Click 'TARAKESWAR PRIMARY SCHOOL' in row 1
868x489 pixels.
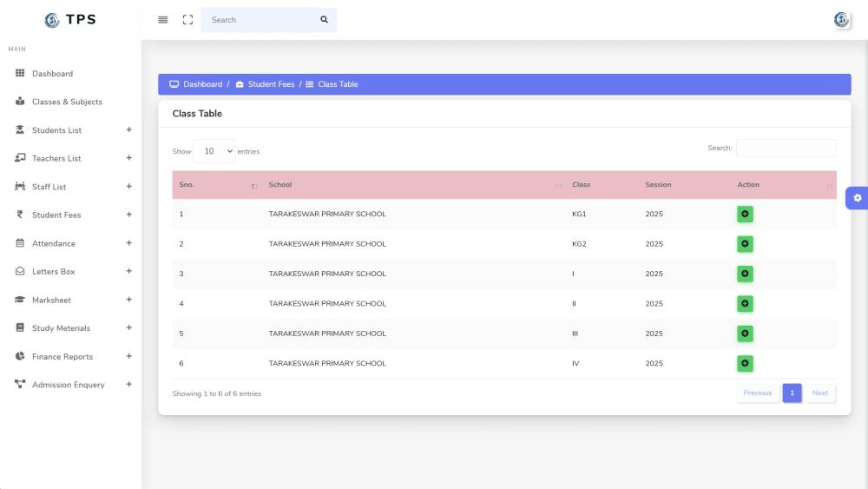click(327, 214)
